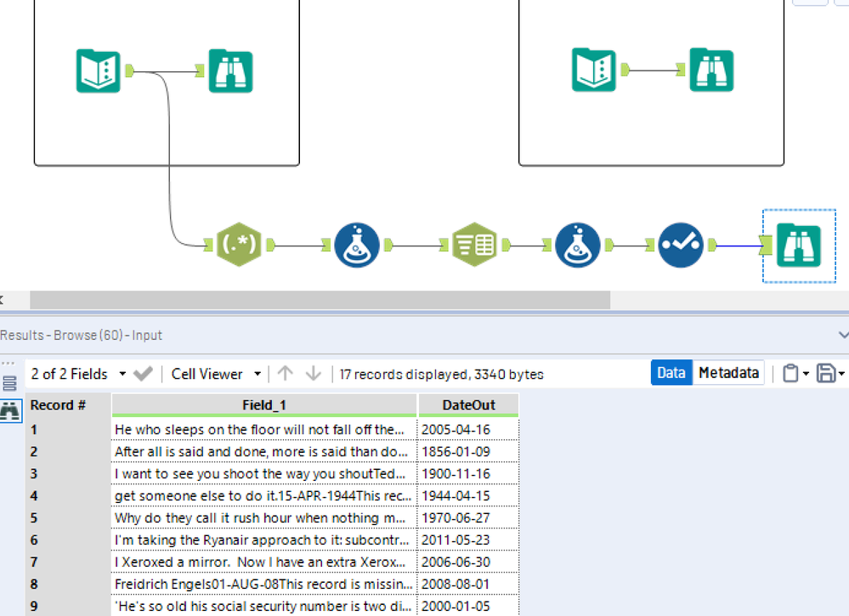849x616 pixels.
Task: Select cell 'I Xeroxed a mirror...'
Action: (x=264, y=562)
